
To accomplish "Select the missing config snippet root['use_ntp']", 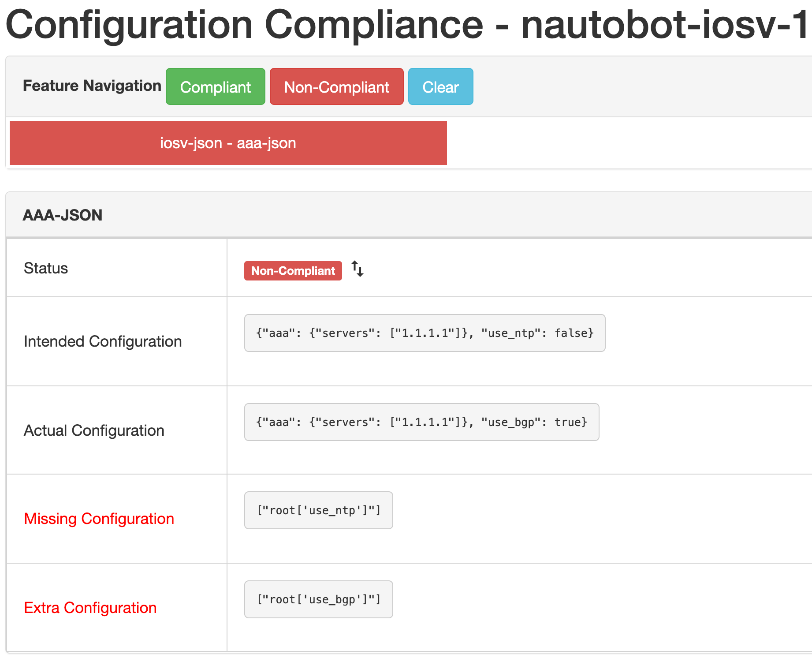I will 318,510.
